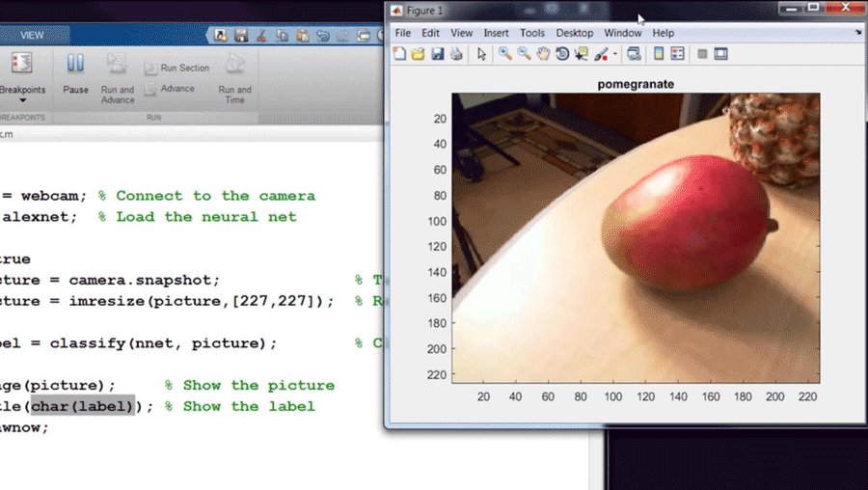Expand the Breakpoints dropdown arrow
The width and height of the screenshot is (868, 490).
[x=22, y=98]
